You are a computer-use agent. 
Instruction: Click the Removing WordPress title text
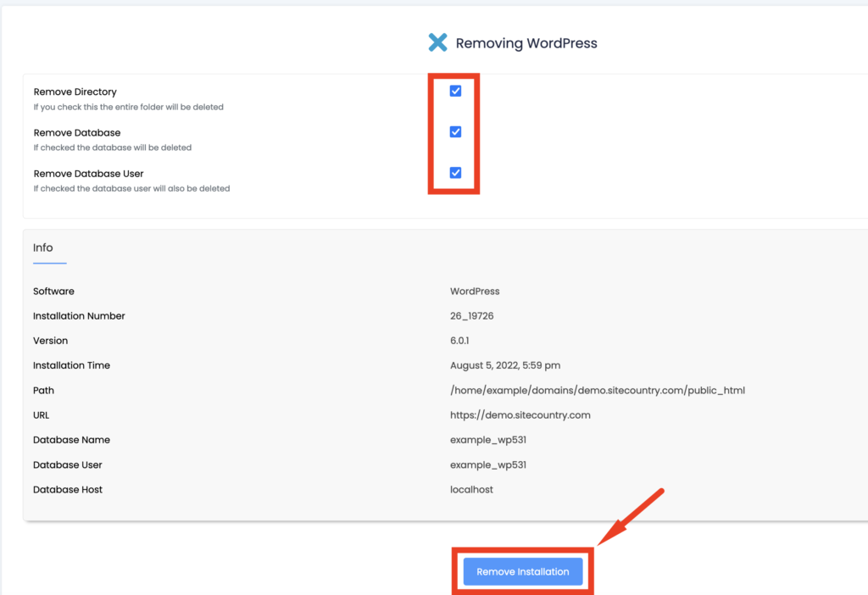pyautogui.click(x=526, y=43)
